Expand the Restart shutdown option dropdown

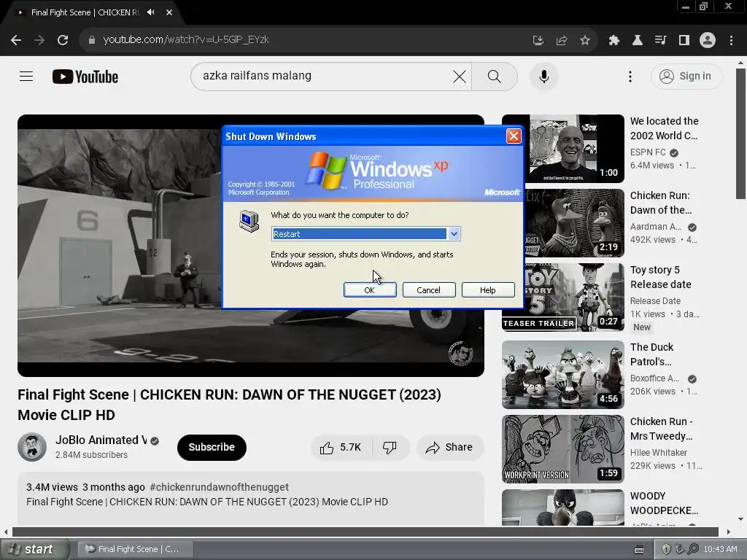(x=454, y=234)
